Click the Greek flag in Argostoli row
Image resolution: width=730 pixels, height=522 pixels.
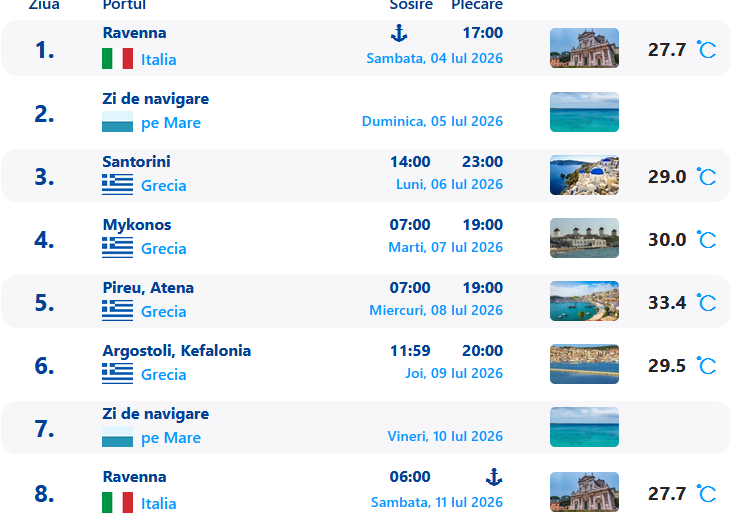(x=117, y=373)
